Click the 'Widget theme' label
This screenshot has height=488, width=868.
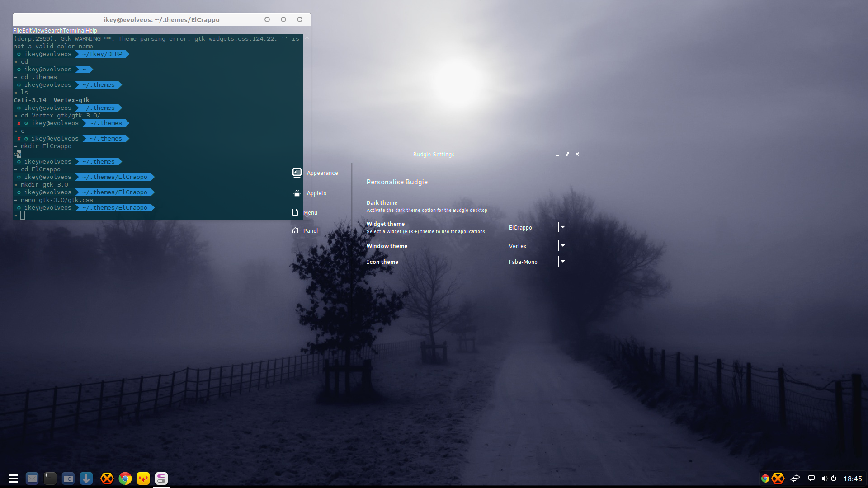(x=386, y=224)
